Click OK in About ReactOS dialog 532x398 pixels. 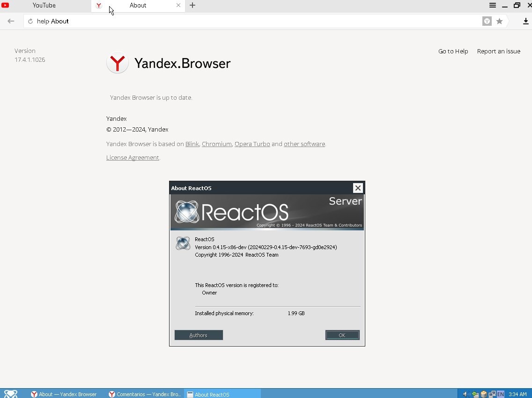[x=342, y=335]
